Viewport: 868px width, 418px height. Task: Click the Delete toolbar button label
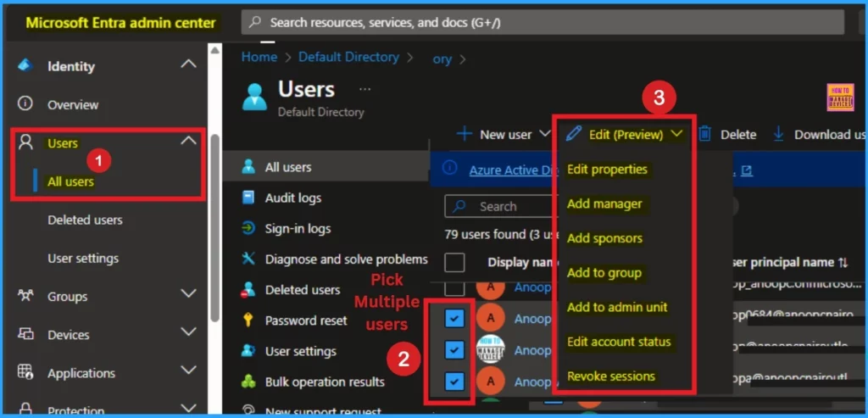click(738, 135)
